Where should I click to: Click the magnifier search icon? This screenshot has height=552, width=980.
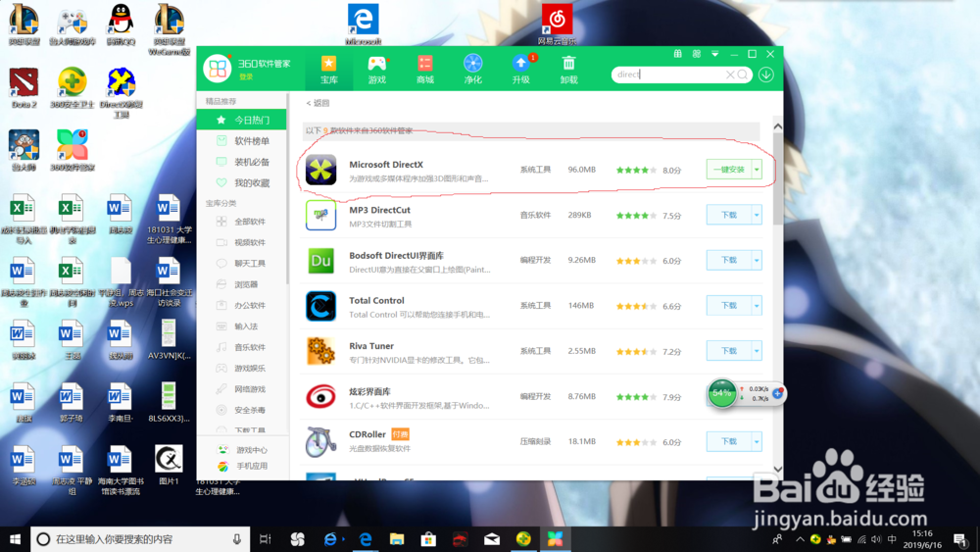click(x=742, y=75)
